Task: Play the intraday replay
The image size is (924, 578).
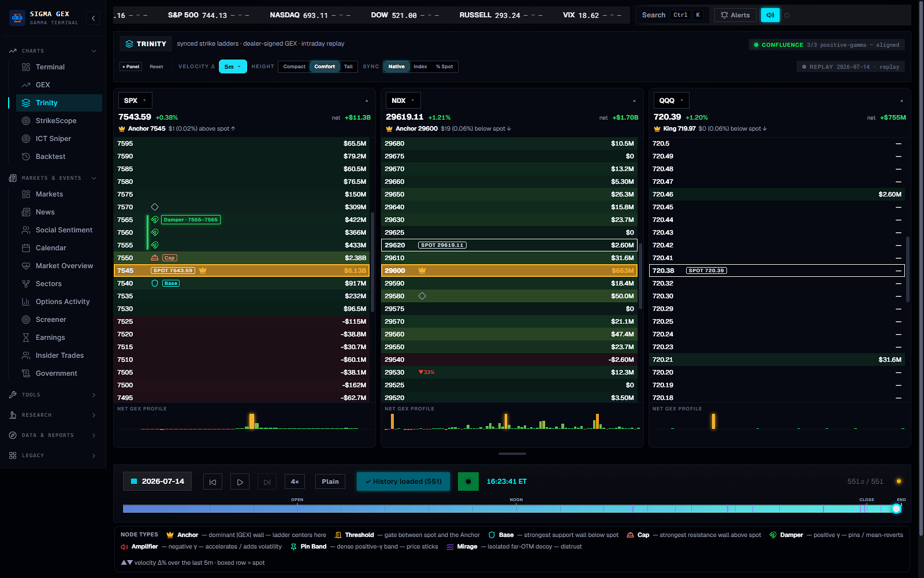Action: [x=240, y=481]
